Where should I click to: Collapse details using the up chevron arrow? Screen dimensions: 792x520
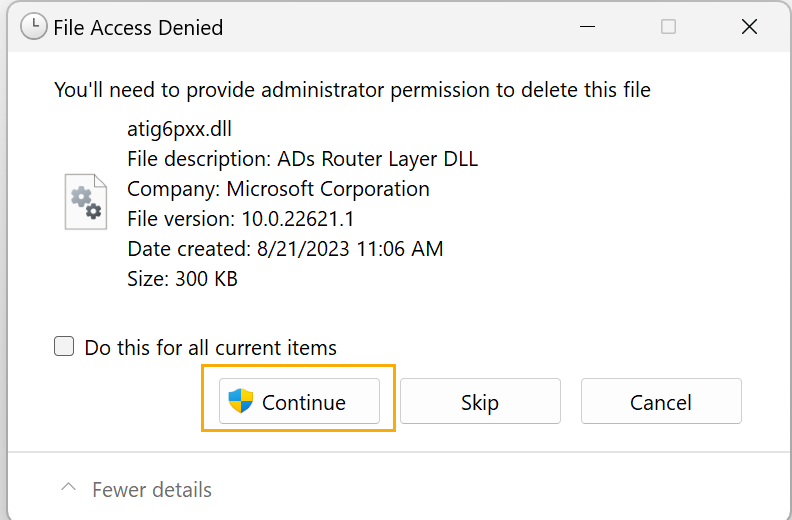[x=68, y=487]
